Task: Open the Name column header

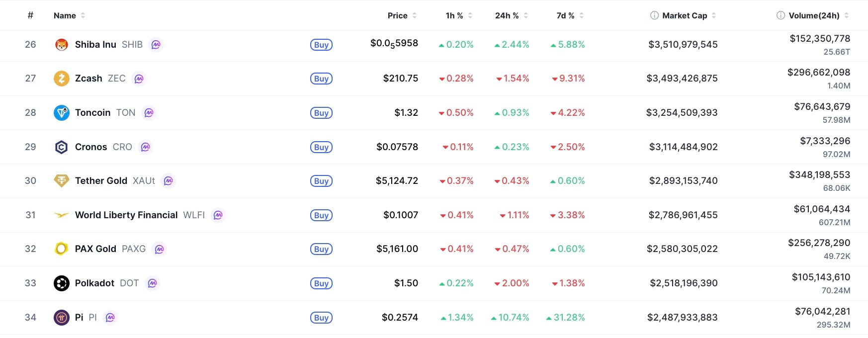Action: pos(65,15)
